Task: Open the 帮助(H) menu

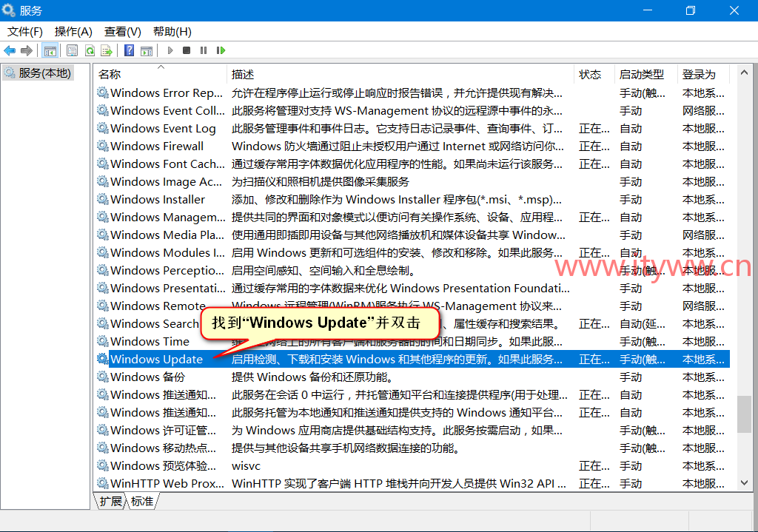Action: (172, 31)
